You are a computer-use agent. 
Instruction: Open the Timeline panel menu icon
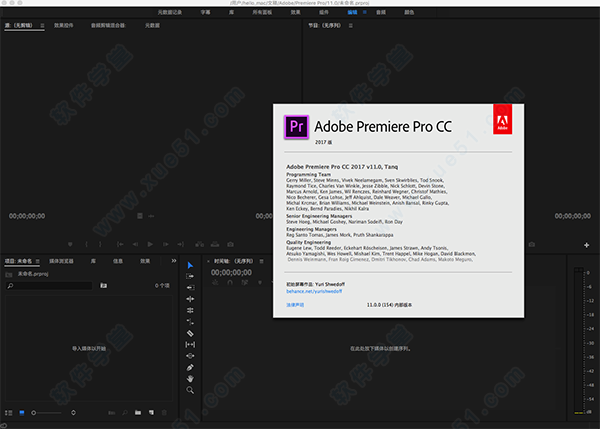tap(261, 261)
